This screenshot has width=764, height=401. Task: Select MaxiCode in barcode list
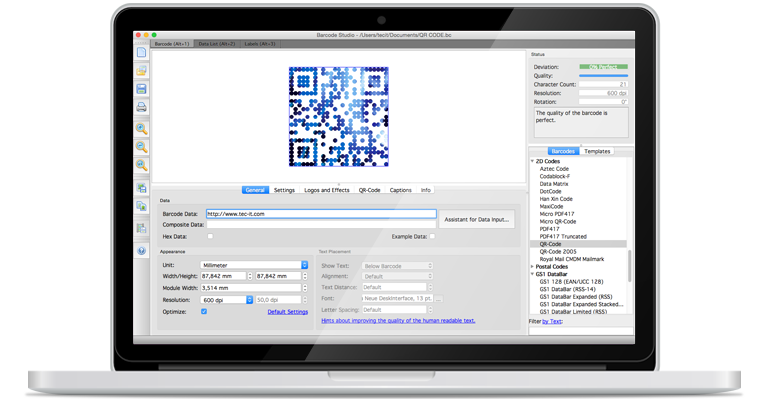551,207
